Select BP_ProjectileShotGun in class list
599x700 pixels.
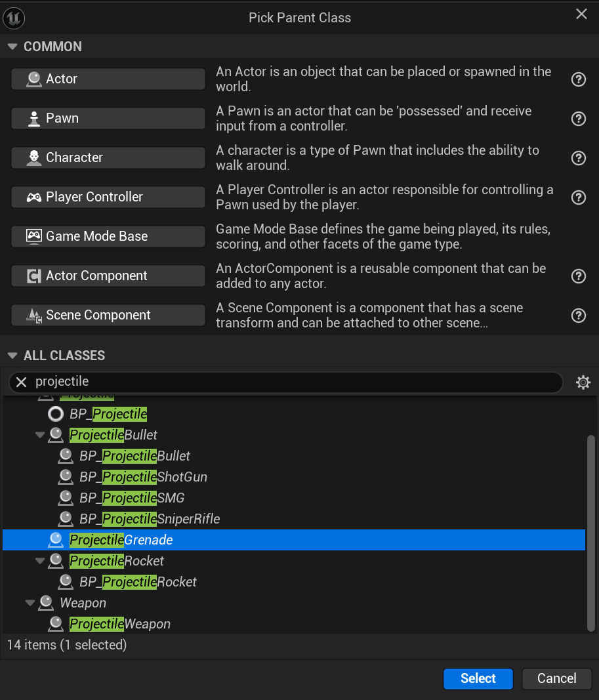pos(143,477)
